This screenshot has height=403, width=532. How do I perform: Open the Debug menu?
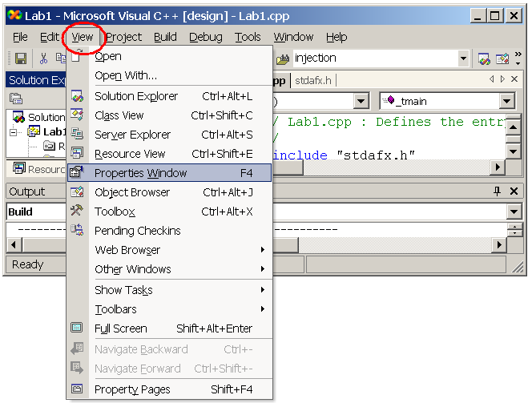click(x=206, y=37)
